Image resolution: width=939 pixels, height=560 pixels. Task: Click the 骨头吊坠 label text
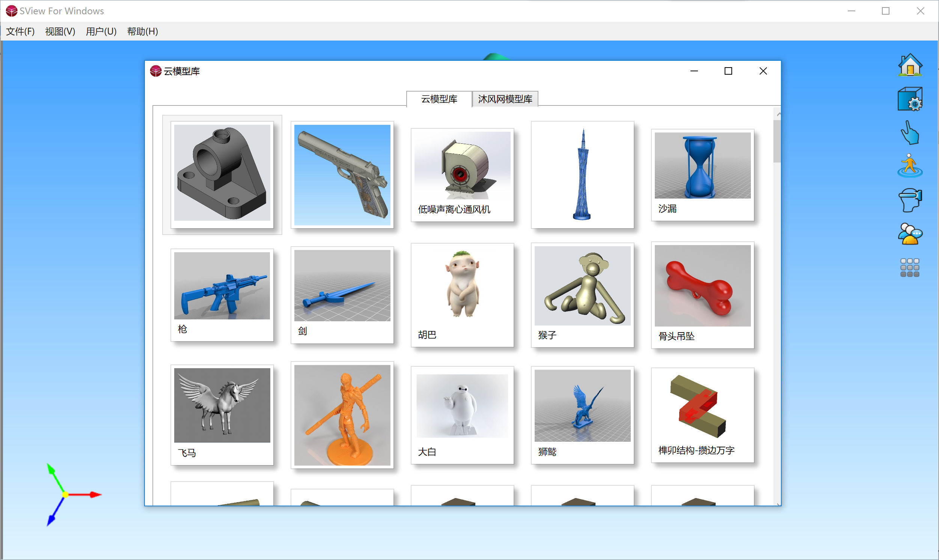click(676, 336)
